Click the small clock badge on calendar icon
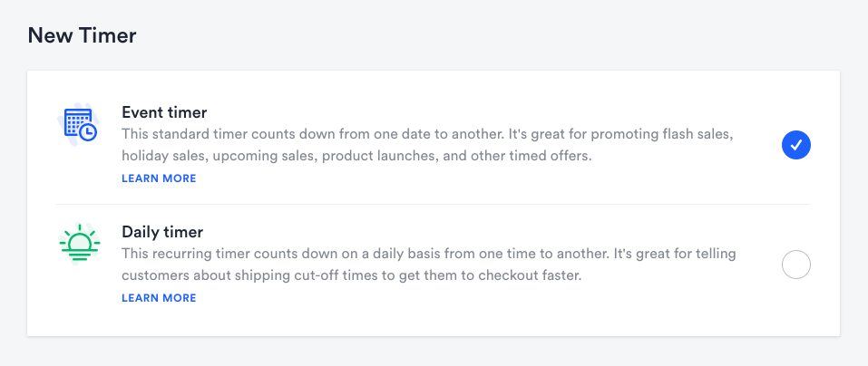The width and height of the screenshot is (868, 366). click(88, 132)
